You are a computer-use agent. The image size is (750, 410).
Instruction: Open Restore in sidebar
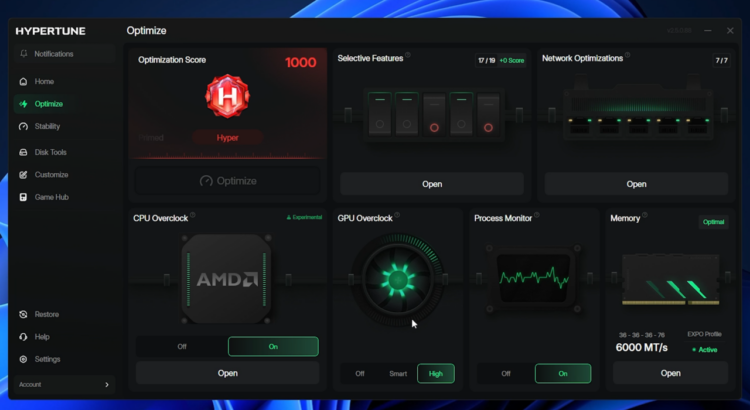click(65, 314)
